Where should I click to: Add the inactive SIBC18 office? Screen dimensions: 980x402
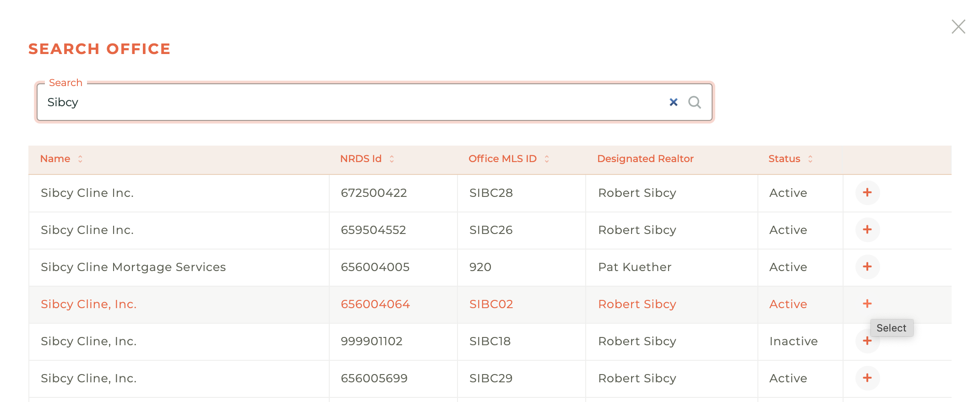point(867,341)
